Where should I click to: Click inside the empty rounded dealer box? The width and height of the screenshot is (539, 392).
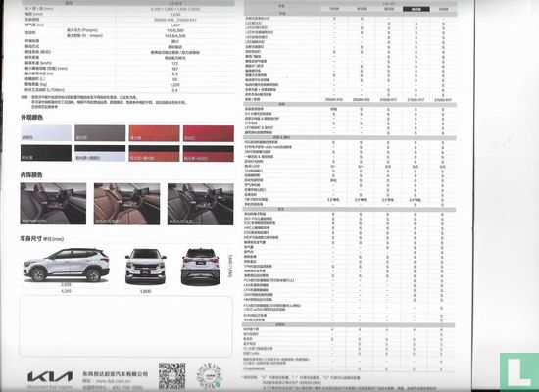click(x=125, y=326)
